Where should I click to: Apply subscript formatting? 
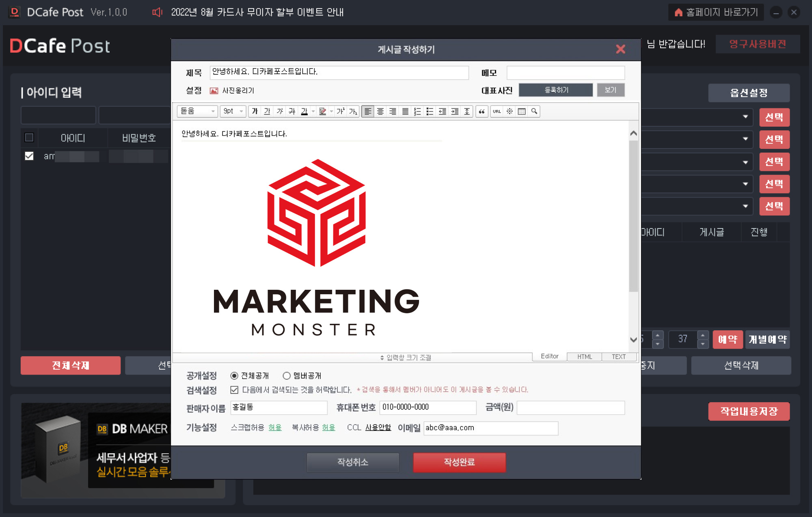click(353, 111)
